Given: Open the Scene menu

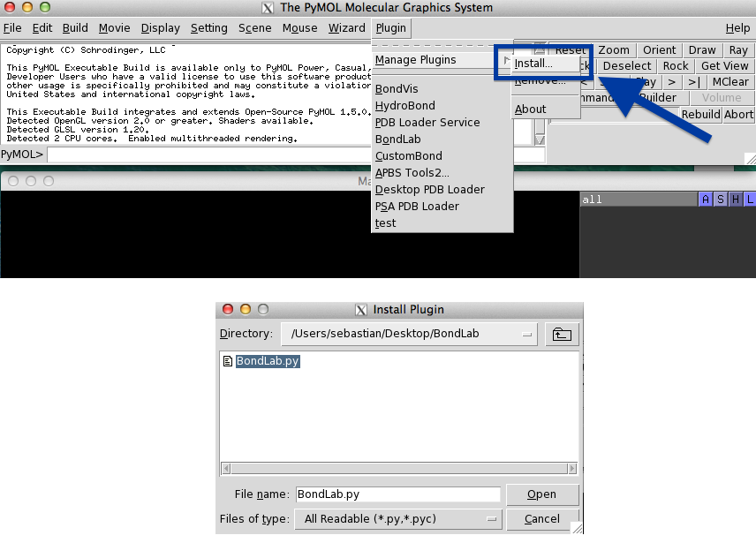Looking at the screenshot, I should [x=254, y=28].
